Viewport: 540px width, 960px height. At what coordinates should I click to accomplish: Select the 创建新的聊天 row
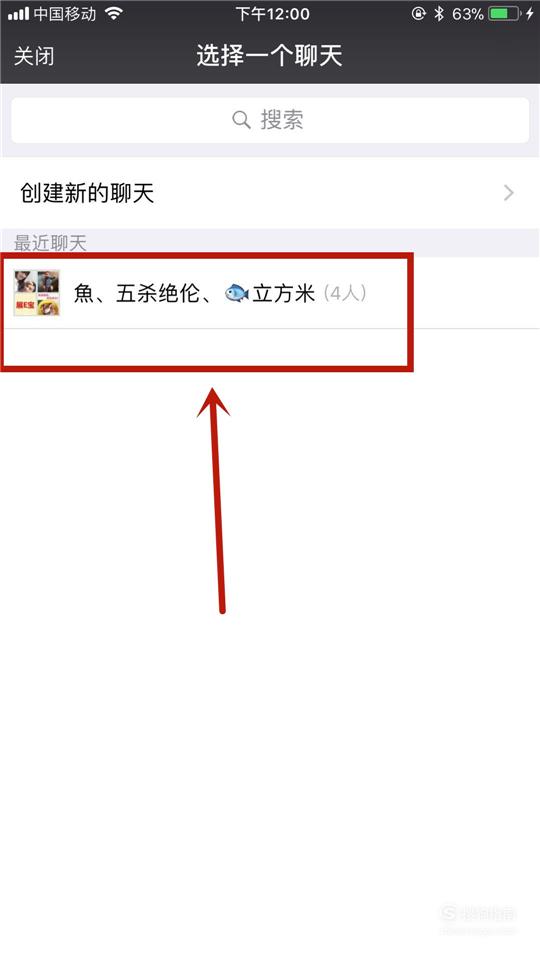click(x=270, y=193)
